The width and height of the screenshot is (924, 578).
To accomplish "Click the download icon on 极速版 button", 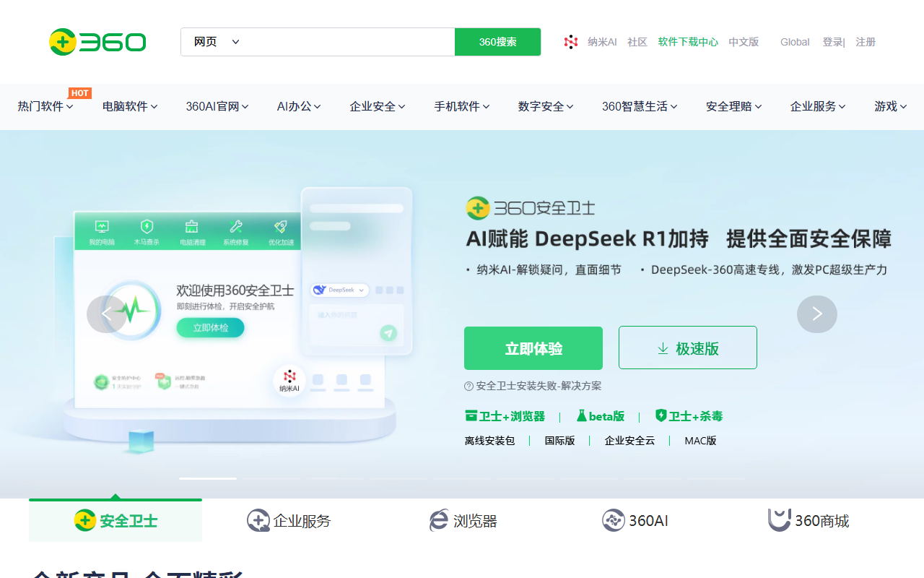I will click(x=663, y=348).
